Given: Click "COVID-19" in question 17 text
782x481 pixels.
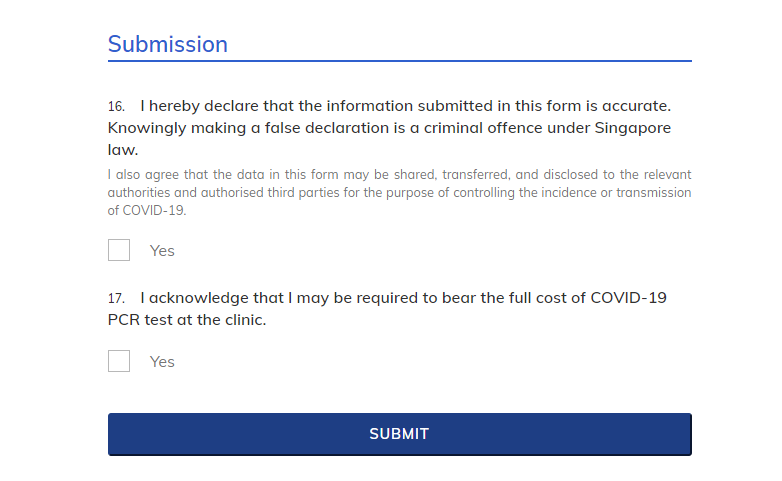Looking at the screenshot, I should pyautogui.click(x=629, y=298).
